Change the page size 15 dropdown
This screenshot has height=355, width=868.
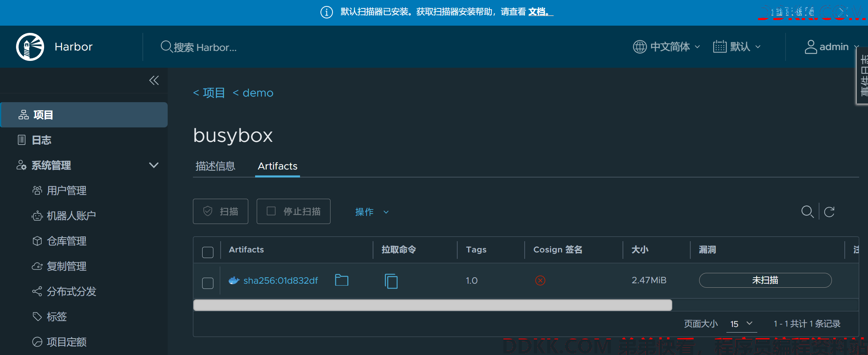pos(741,324)
